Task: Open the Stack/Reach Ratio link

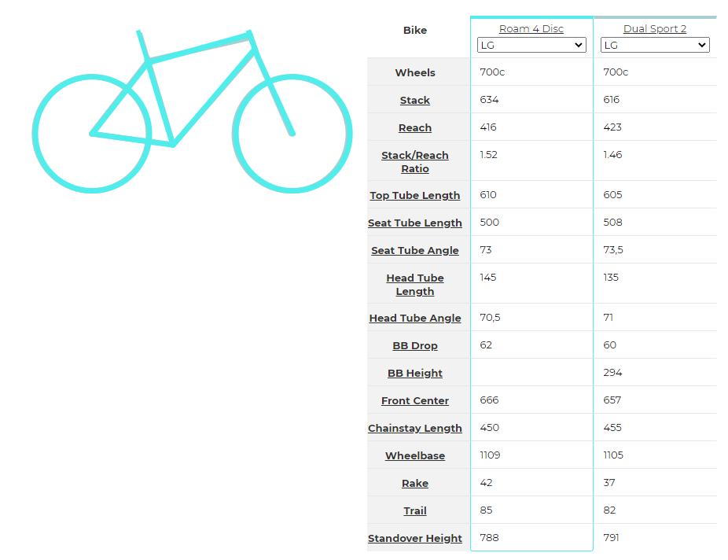Action: tap(415, 161)
